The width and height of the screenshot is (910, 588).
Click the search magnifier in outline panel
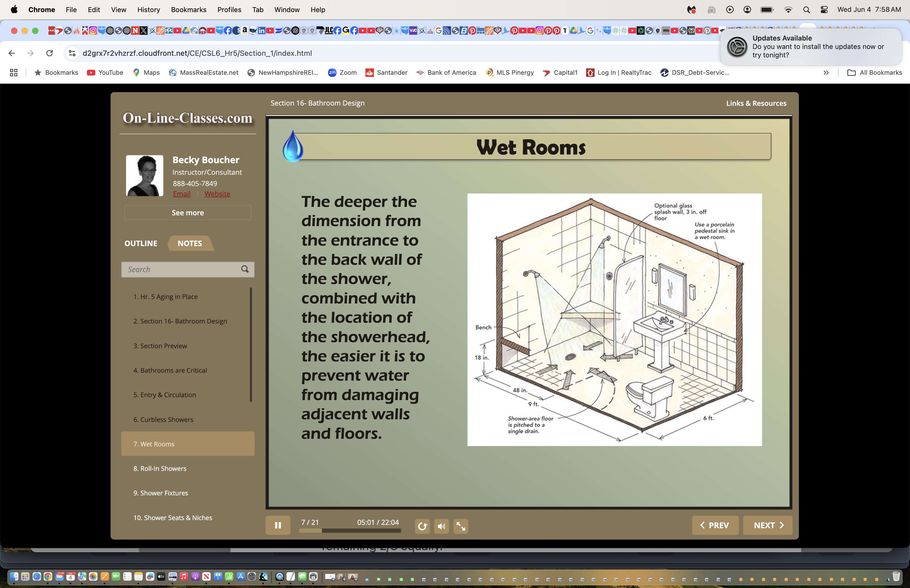245,269
